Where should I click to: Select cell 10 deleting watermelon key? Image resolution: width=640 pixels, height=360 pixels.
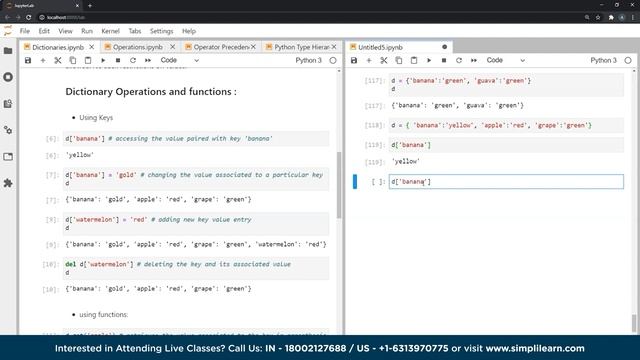tap(196, 268)
